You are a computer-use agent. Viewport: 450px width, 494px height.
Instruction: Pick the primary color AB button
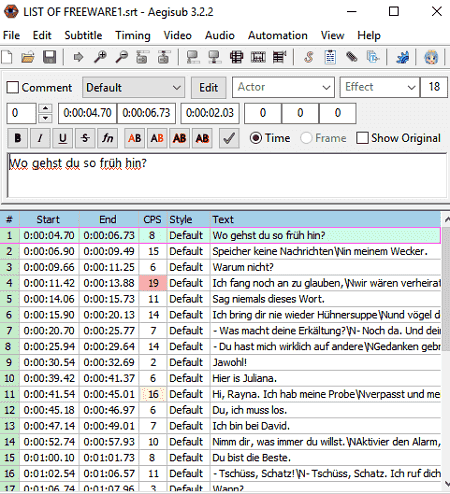pos(134,138)
